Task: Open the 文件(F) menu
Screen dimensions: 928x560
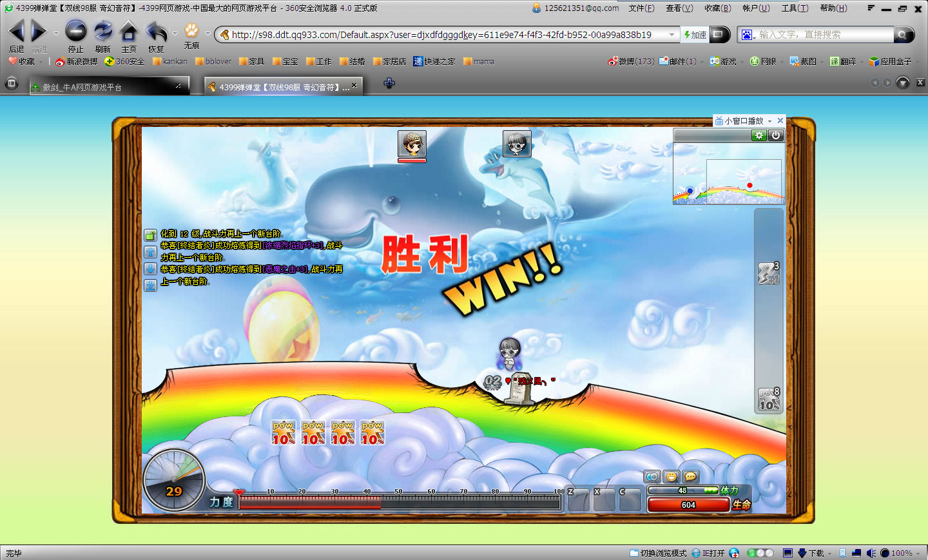Action: click(641, 8)
